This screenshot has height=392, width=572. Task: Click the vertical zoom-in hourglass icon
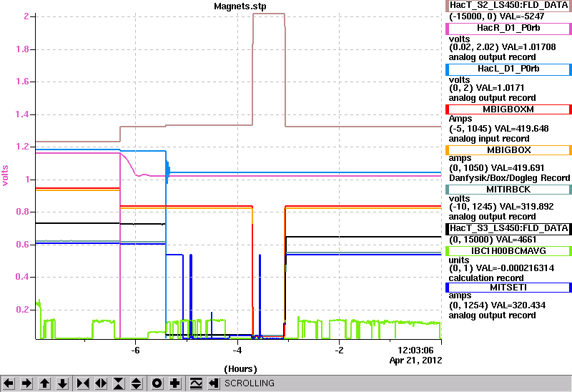point(119,383)
